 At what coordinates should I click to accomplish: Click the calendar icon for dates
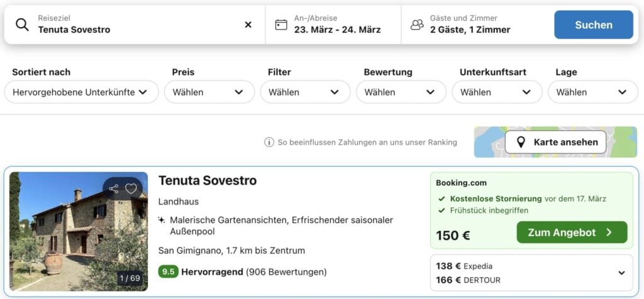(281, 25)
